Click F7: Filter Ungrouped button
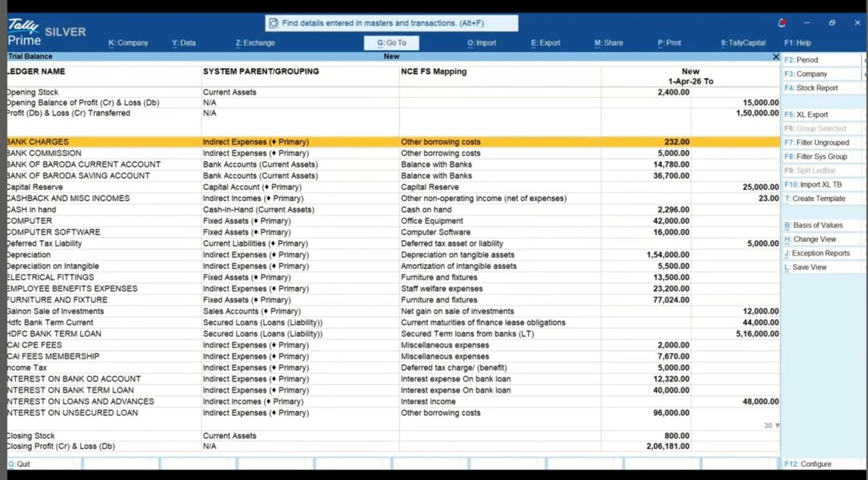This screenshot has height=480, width=868. tap(822, 142)
